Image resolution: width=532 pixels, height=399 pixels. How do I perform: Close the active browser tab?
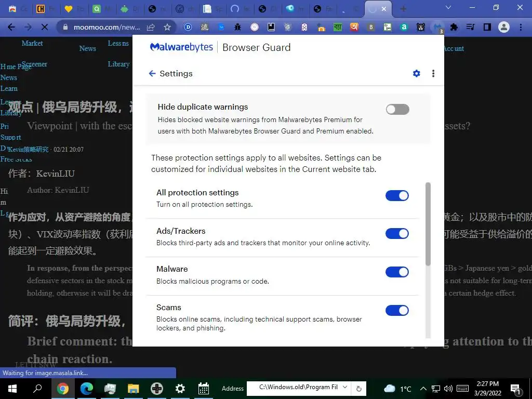(384, 9)
